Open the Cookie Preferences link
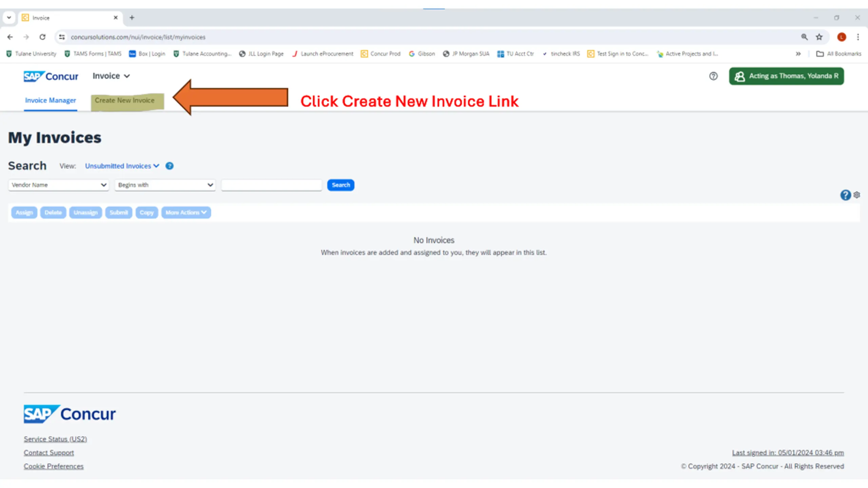This screenshot has width=868, height=488. point(54,466)
